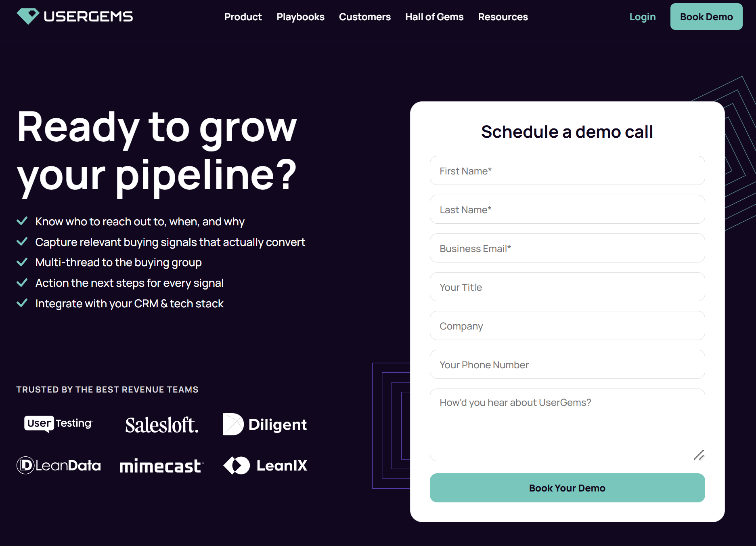Click the LeanIX logo

point(265,465)
